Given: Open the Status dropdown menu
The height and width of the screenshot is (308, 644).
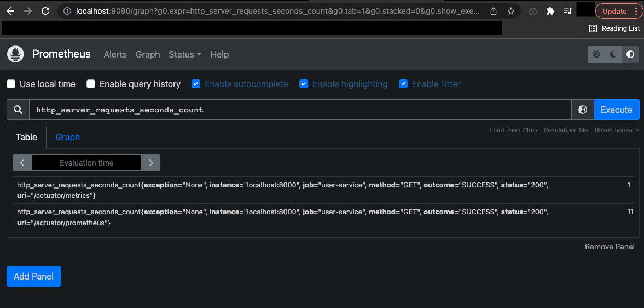Looking at the screenshot, I should point(185,54).
